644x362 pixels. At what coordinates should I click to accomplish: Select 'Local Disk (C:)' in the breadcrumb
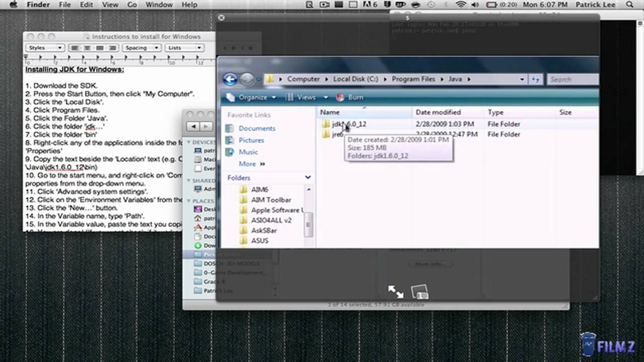[355, 79]
